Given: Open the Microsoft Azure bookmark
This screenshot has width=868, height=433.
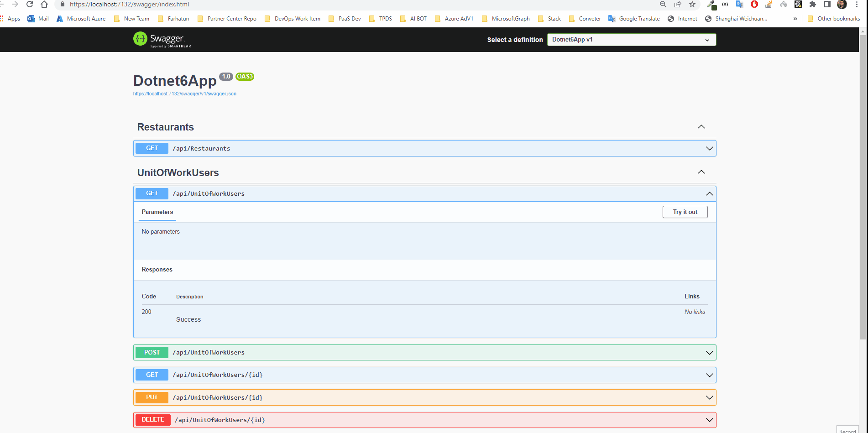Looking at the screenshot, I should 81,19.
